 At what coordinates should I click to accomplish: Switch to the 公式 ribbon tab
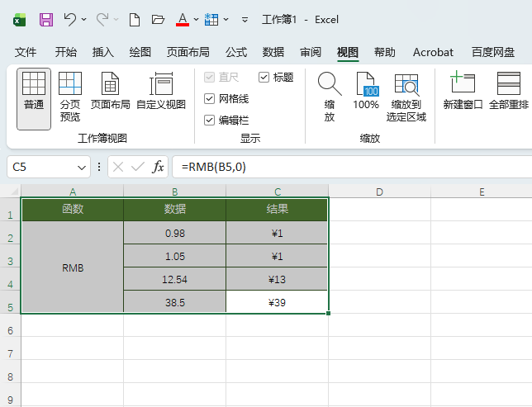coord(236,52)
